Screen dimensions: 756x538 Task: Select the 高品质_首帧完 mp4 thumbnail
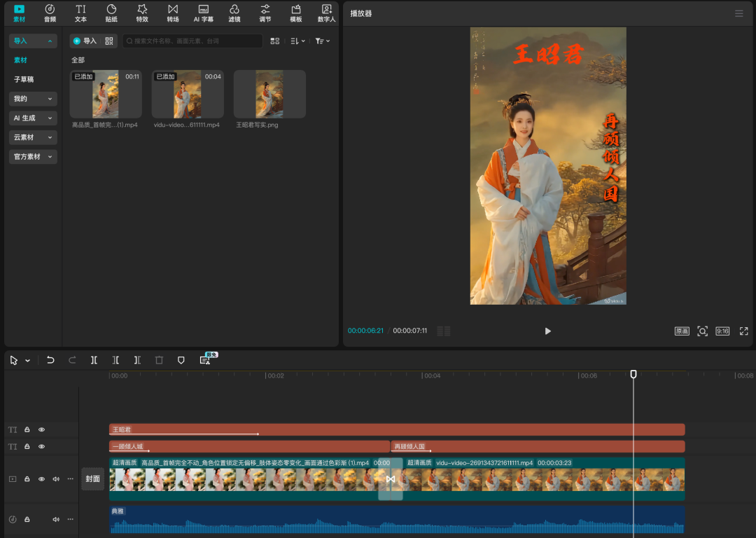[x=106, y=94]
